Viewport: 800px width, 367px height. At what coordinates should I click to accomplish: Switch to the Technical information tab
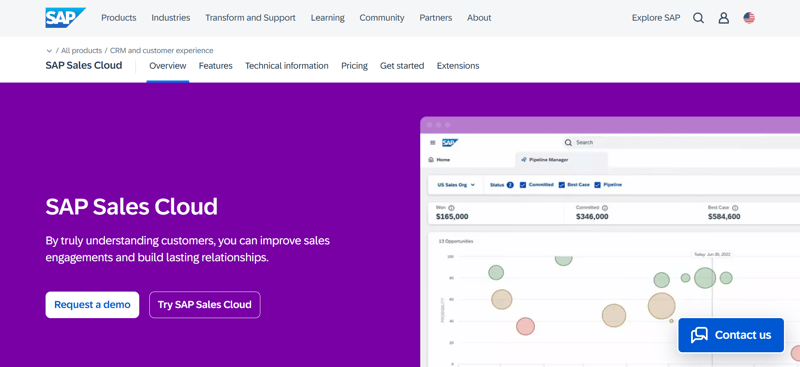[x=287, y=66]
